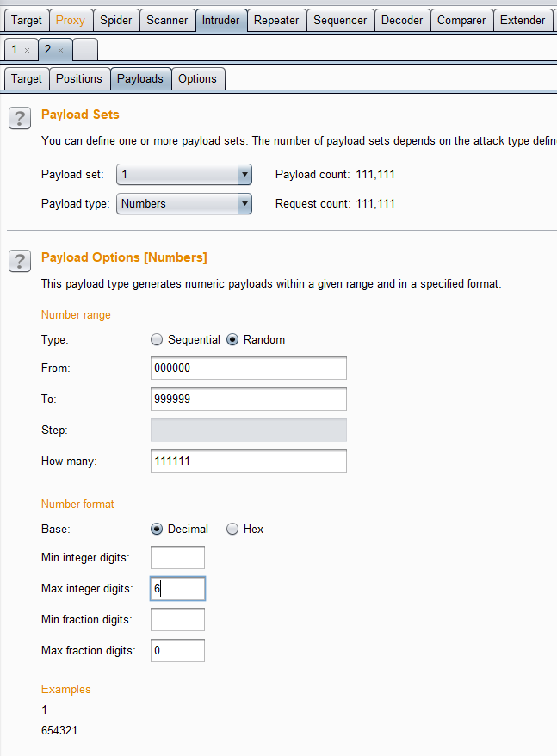Viewport: 557px width, 756px height.
Task: Click the From field showing 000000
Action: [x=248, y=368]
